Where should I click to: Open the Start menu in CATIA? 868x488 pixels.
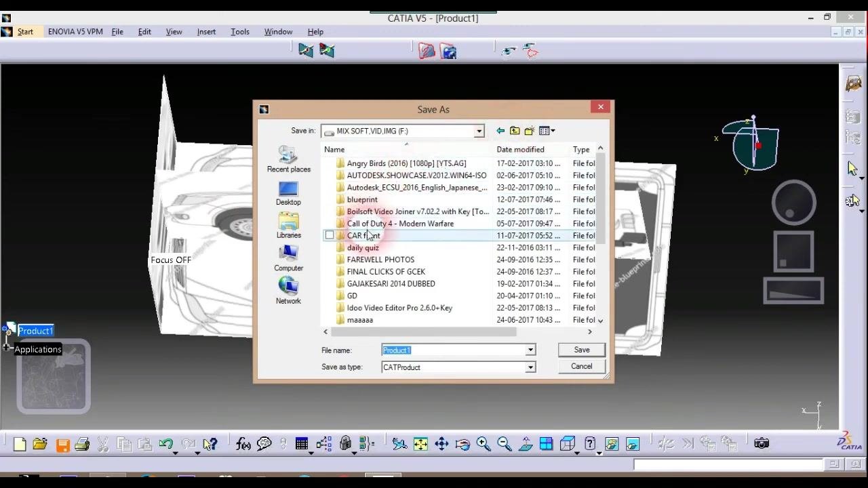(x=25, y=32)
